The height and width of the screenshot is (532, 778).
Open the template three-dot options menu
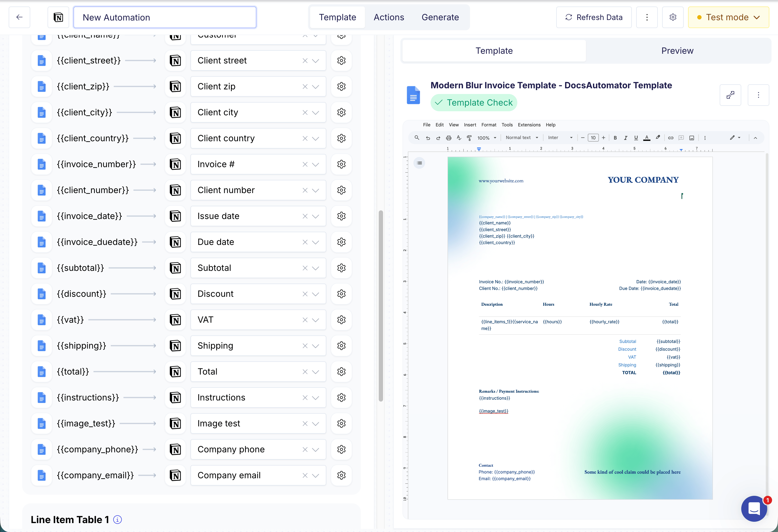(x=758, y=95)
